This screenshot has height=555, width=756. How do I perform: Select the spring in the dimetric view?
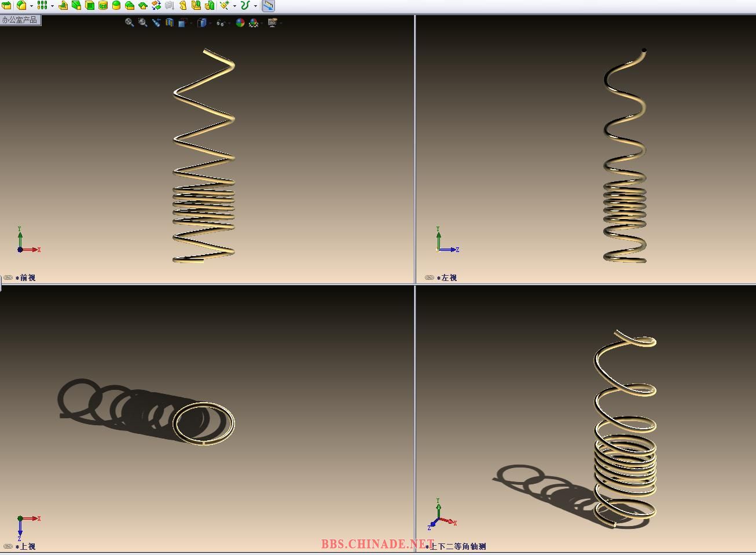coord(626,429)
